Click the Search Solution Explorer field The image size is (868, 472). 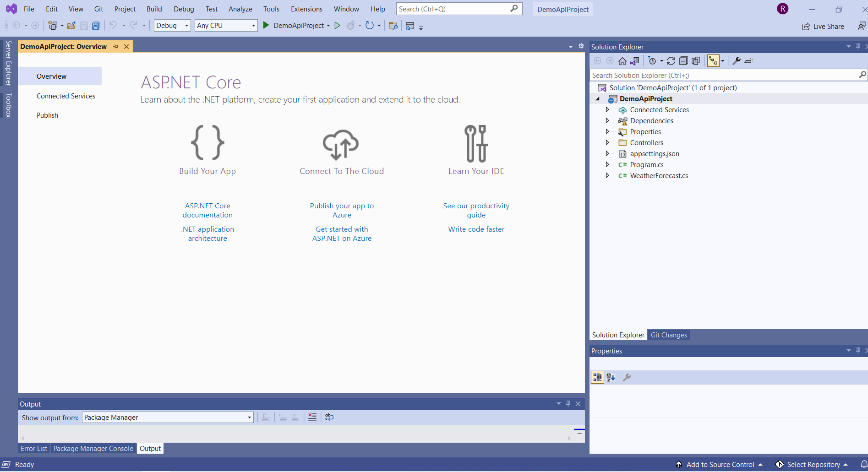pyautogui.click(x=728, y=75)
